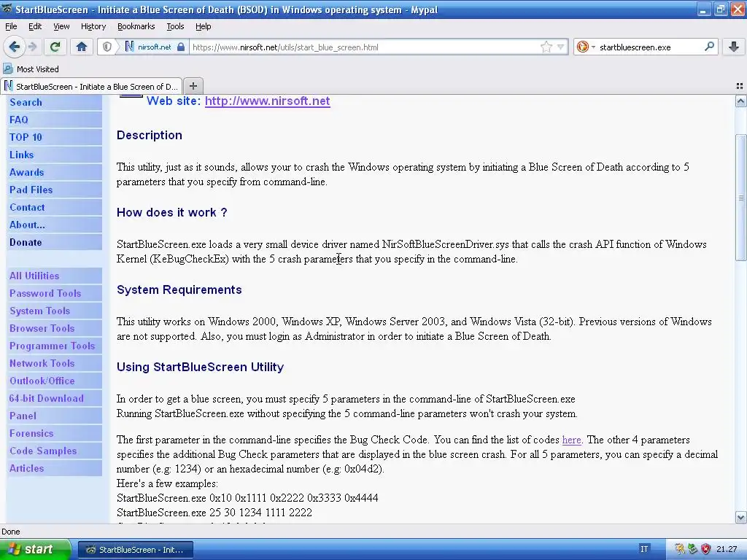The image size is (747, 560).
Task: Open the Bookmarks menu
Action: click(136, 26)
